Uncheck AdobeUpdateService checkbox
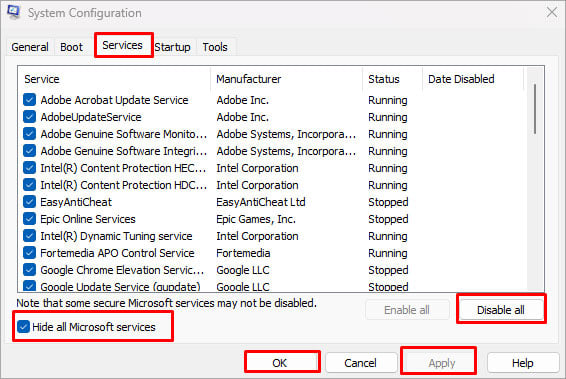This screenshot has width=566, height=379. coord(29,117)
